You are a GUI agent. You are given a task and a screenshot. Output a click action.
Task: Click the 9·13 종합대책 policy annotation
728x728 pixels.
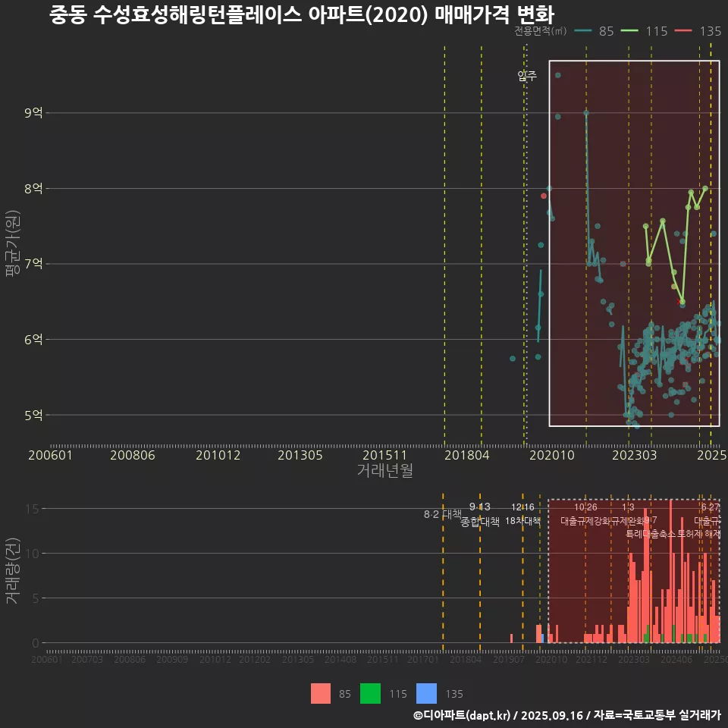coord(479,514)
